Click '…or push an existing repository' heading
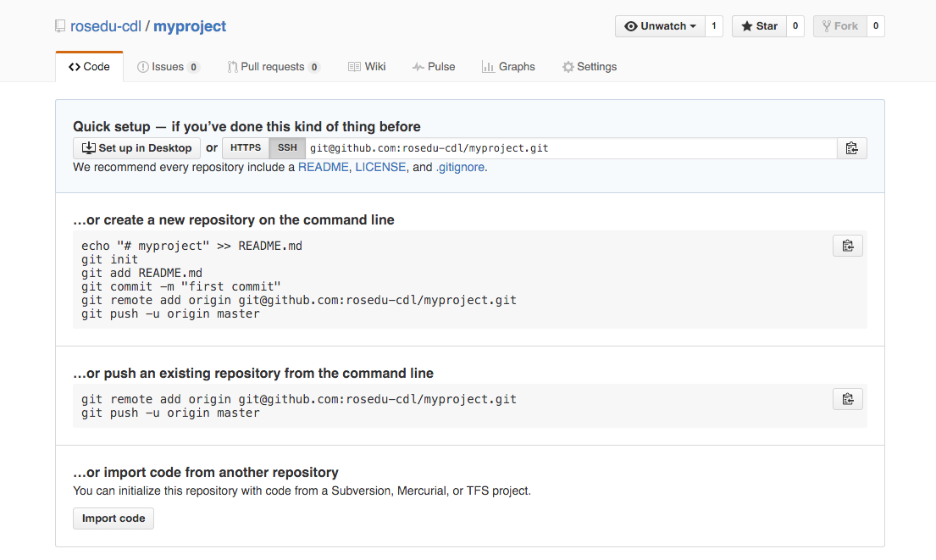Screen dimensions: 936x560 pyautogui.click(x=253, y=373)
